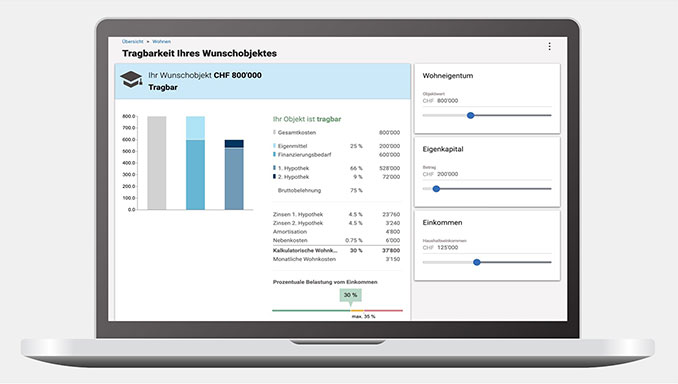Click the Wohneigentum card heading

point(448,76)
